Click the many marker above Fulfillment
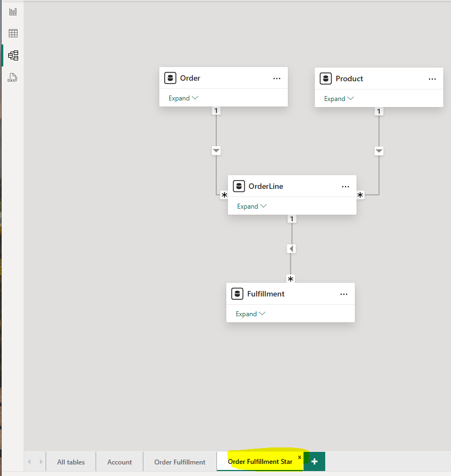This screenshot has width=451, height=476. point(291,279)
